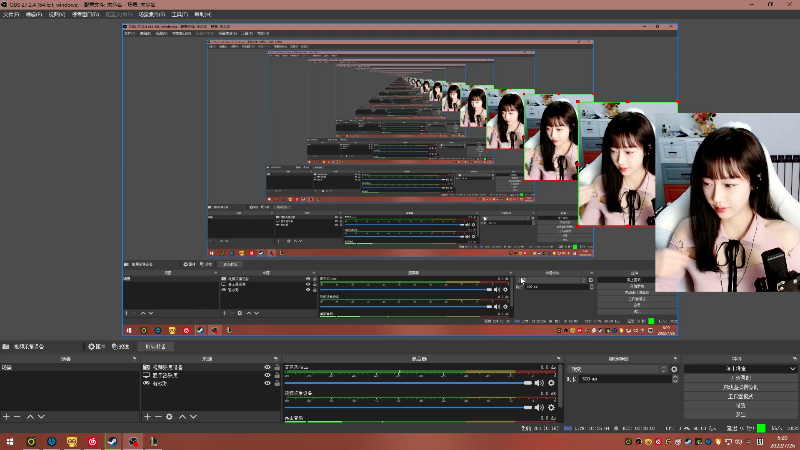Screen dimensions: 800x450
Task: Undock the Audio Mixer panel via header icon
Action: (x=559, y=359)
